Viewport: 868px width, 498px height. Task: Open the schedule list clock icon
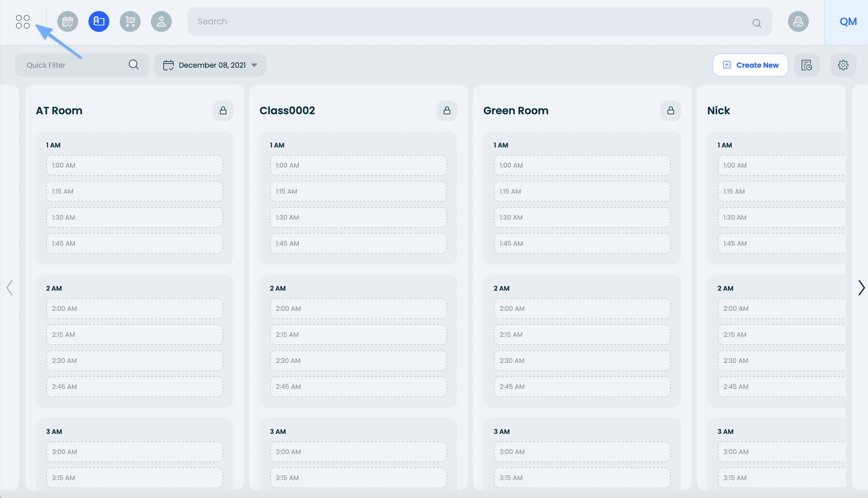pos(807,65)
